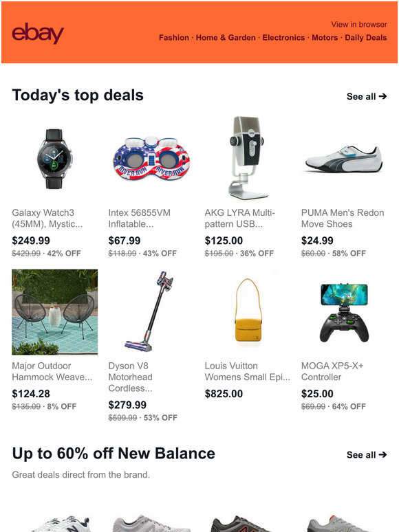Select the Dyson V8 vacuum image

click(x=151, y=312)
